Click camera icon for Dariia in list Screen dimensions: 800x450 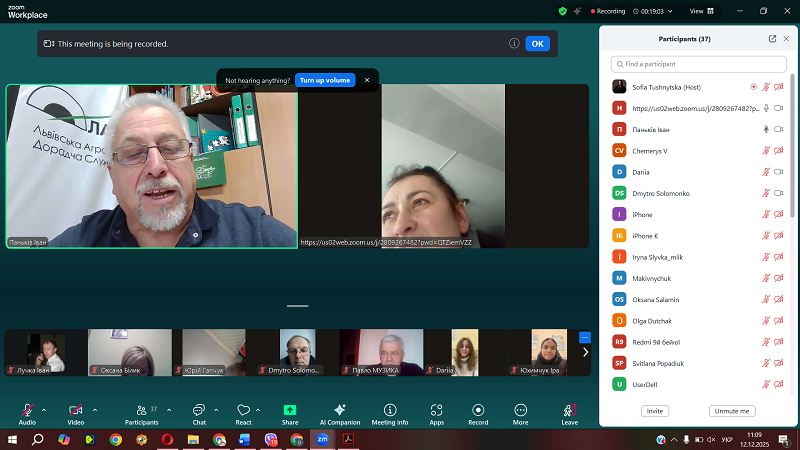click(x=779, y=172)
